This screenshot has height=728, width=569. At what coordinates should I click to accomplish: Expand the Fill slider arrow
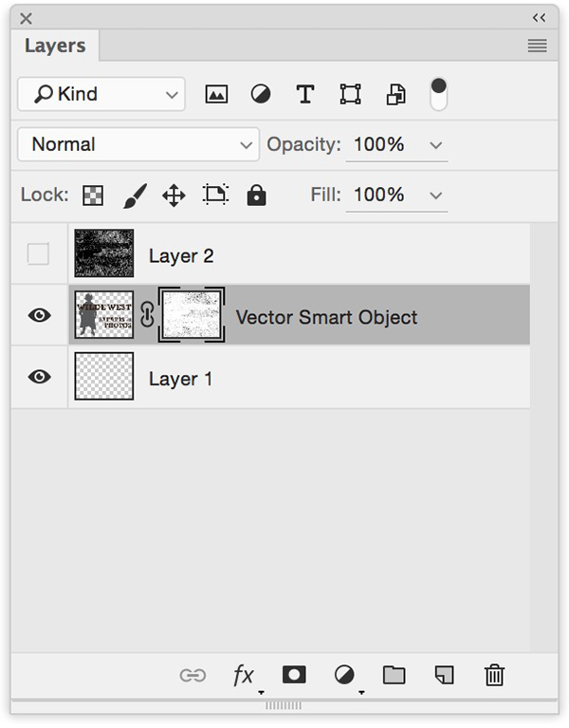tap(435, 196)
